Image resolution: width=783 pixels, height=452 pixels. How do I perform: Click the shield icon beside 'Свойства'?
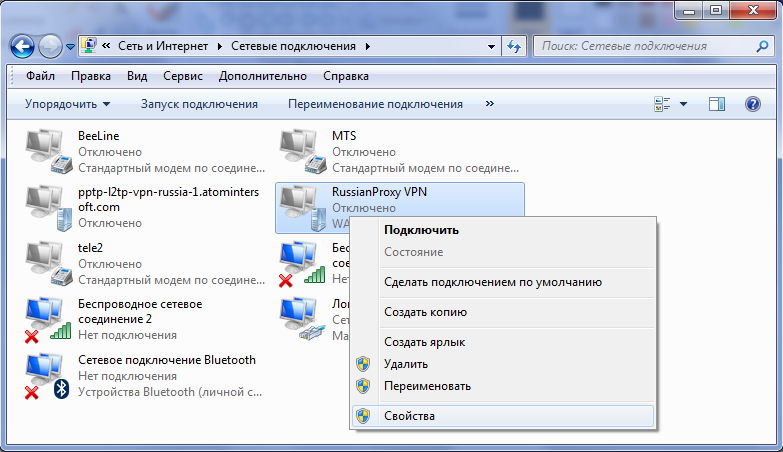point(363,416)
